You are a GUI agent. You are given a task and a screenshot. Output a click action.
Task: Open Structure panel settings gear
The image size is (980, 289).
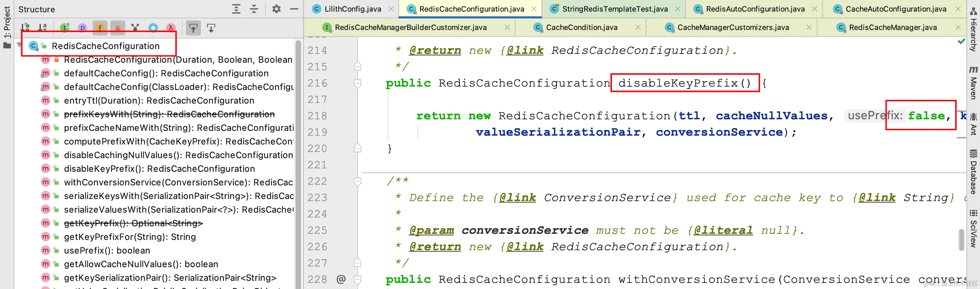(x=276, y=9)
